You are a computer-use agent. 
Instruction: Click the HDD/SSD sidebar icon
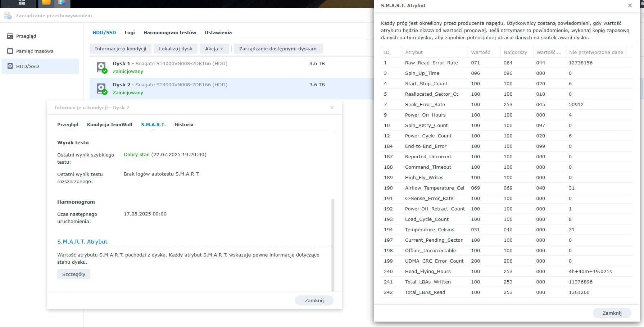pos(10,66)
